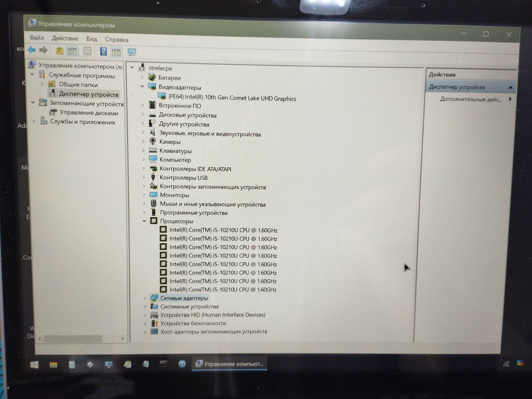
Task: Click the Мыши mouse icon
Action: (x=154, y=204)
